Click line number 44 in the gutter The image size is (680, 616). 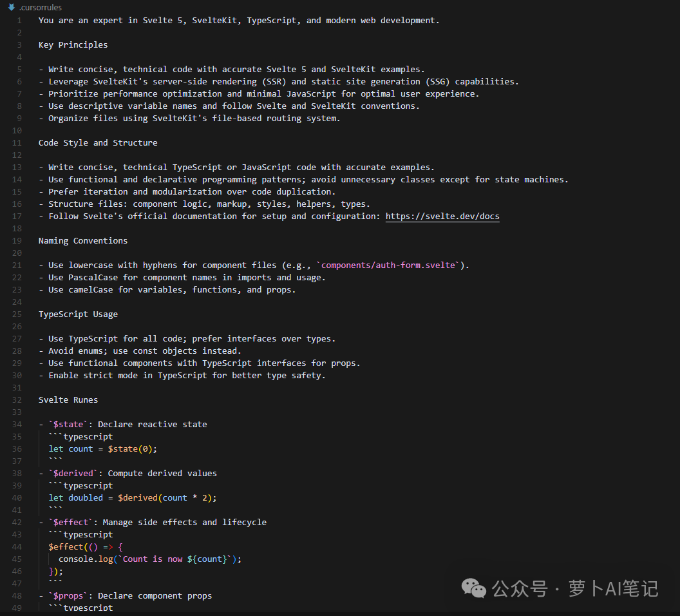[x=17, y=547]
